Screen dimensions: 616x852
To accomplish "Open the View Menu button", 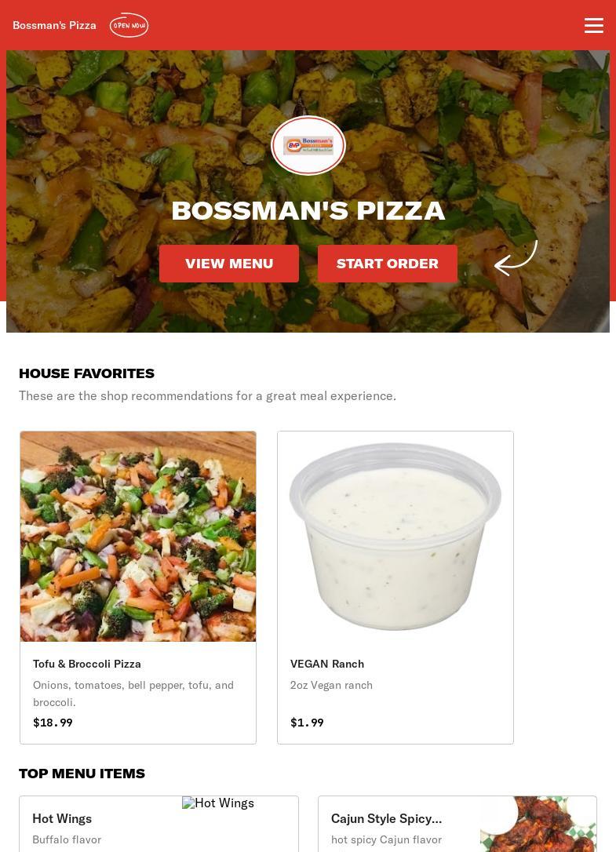I will tap(229, 264).
